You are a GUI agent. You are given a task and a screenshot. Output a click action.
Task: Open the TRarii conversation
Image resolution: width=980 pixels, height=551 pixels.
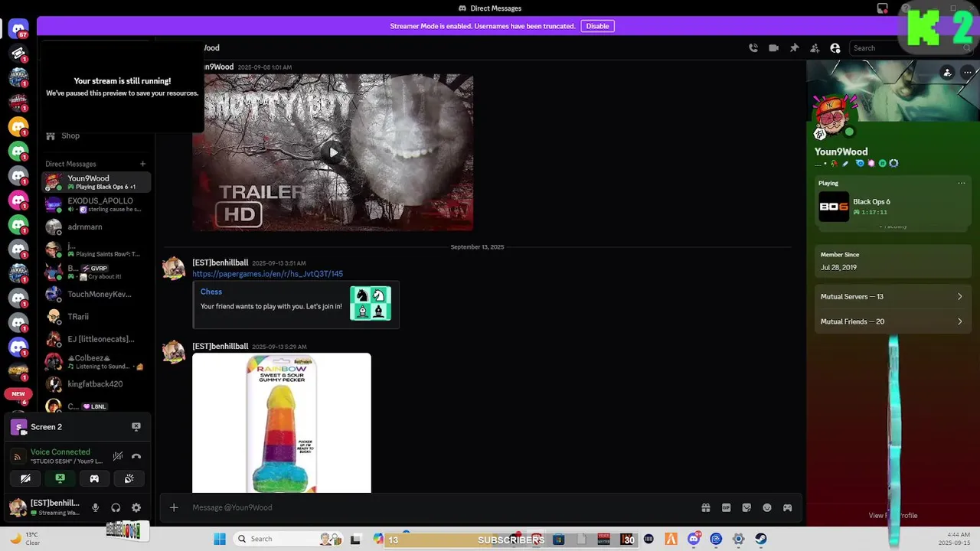click(x=96, y=316)
